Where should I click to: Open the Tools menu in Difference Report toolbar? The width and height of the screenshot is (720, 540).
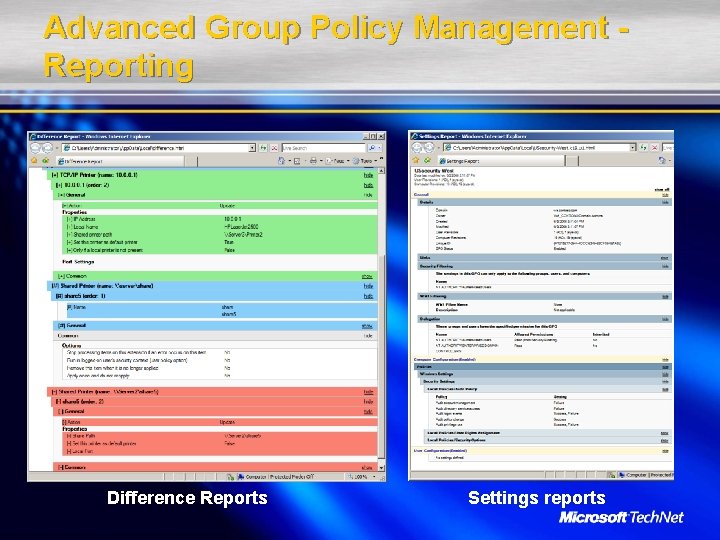click(365, 161)
